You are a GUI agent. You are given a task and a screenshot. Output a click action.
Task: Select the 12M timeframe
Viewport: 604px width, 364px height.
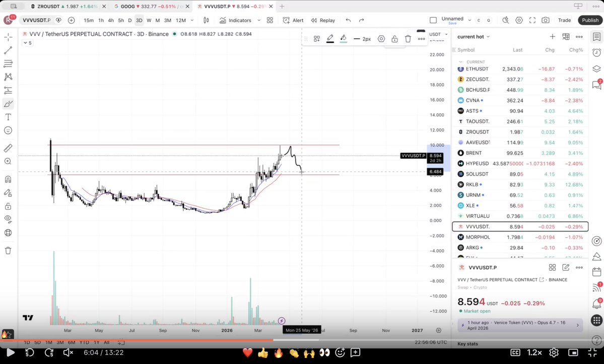(181, 21)
